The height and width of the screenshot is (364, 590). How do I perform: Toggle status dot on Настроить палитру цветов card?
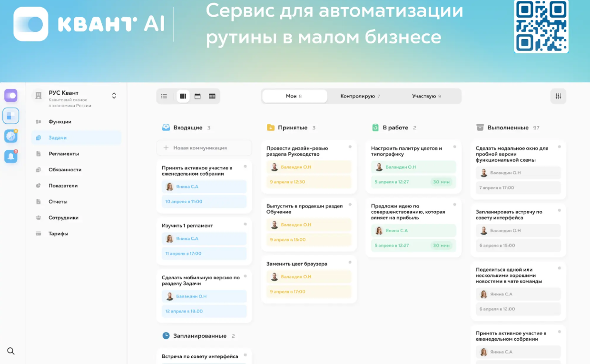pos(455,147)
